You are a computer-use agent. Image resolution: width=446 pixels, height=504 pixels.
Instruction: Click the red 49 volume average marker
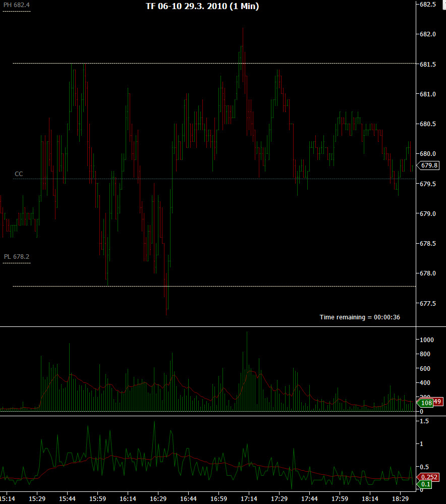click(437, 402)
